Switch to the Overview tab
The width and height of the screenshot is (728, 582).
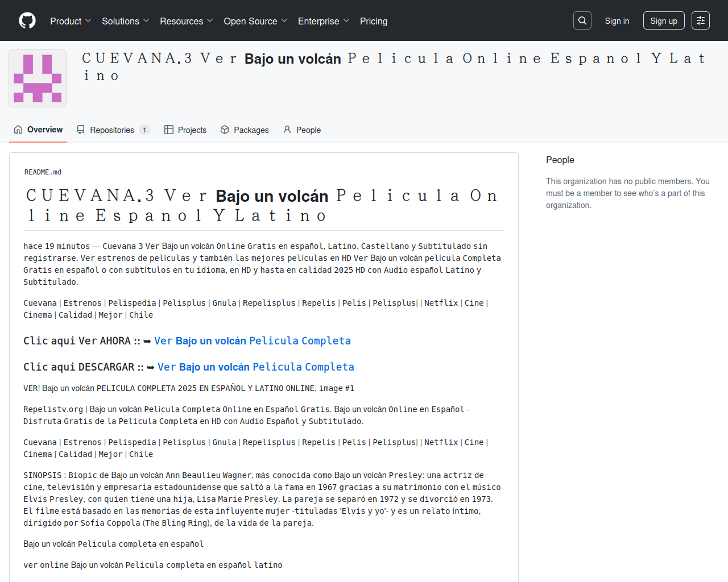point(38,130)
